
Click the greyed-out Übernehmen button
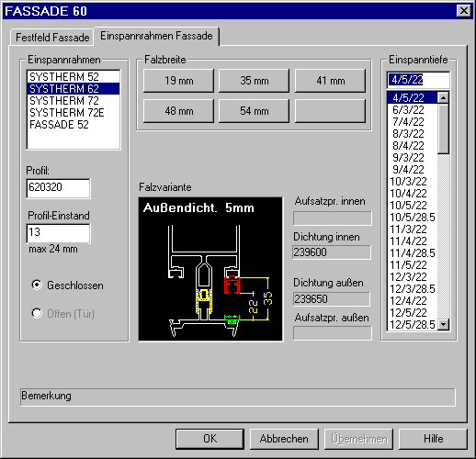pos(358,439)
